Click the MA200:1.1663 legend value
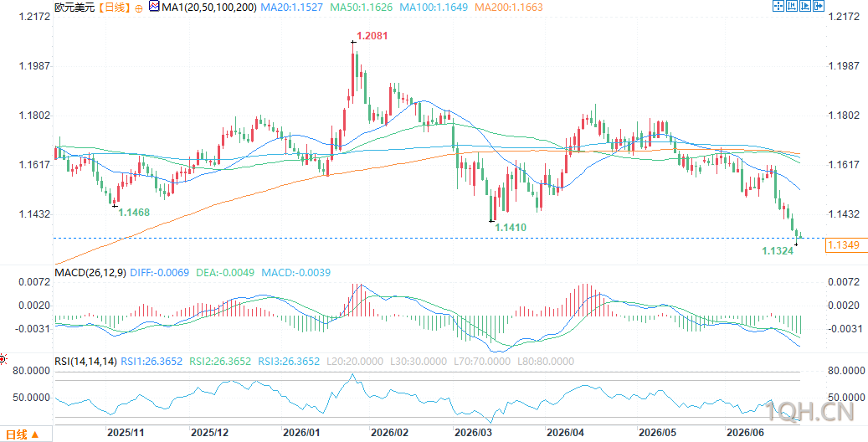868x442 pixels. pos(509,8)
